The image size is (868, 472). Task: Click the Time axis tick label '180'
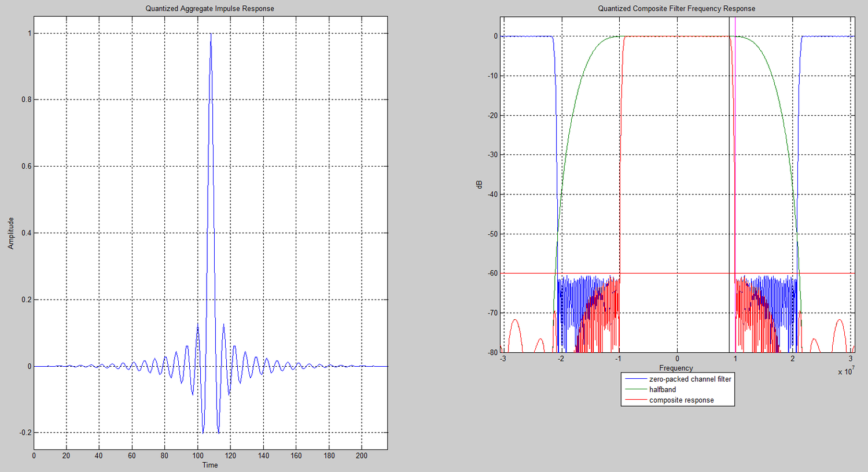329,456
